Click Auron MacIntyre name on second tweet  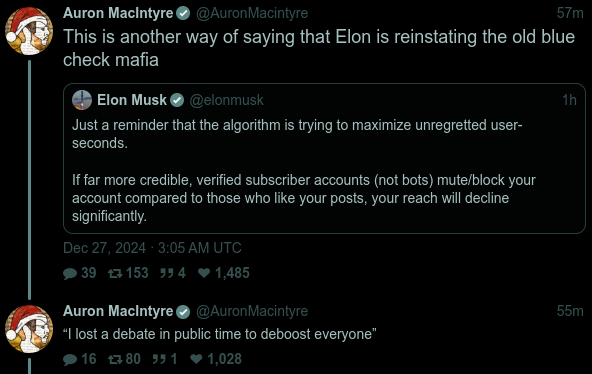pos(118,311)
